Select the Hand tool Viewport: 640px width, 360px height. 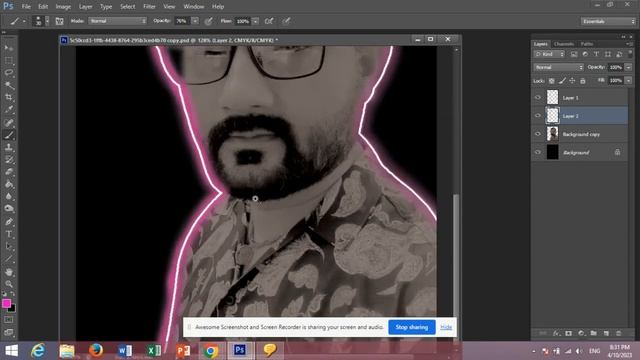(x=9, y=272)
